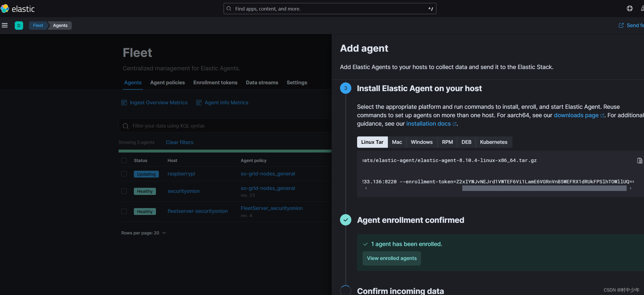Toggle the select all agents checkbox
The image size is (644, 295).
124,160
